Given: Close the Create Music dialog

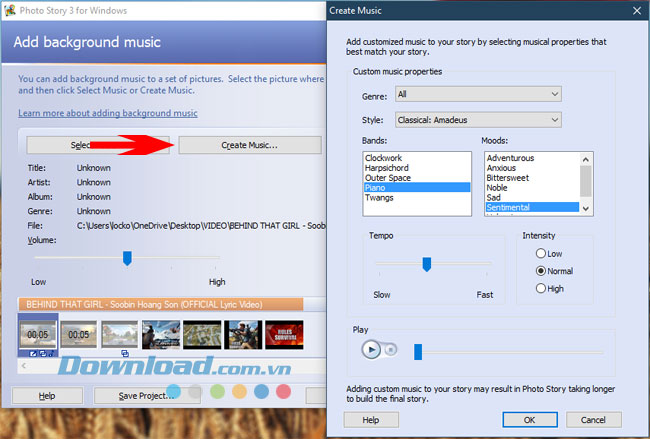Looking at the screenshot, I should click(637, 11).
